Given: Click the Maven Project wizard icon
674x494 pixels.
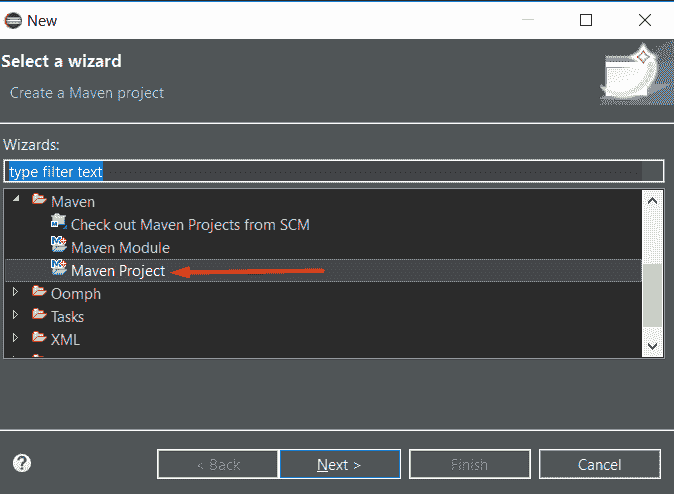Looking at the screenshot, I should [x=58, y=268].
